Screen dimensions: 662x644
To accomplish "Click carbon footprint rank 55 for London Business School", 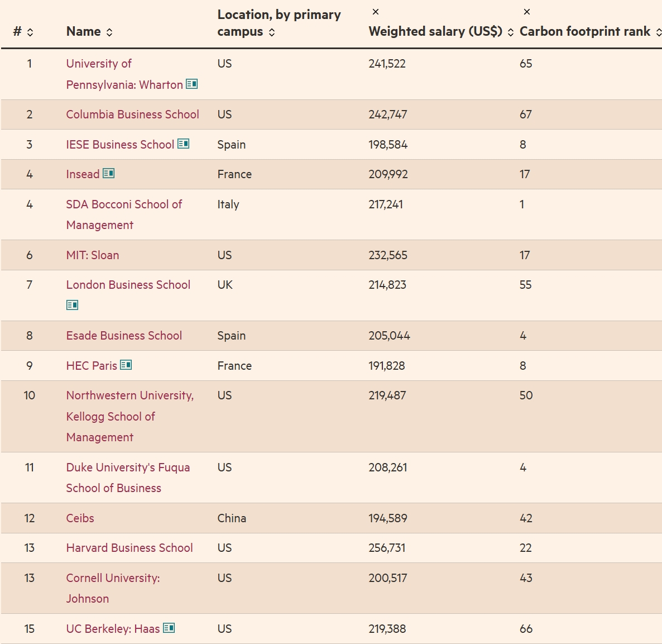I will (526, 285).
